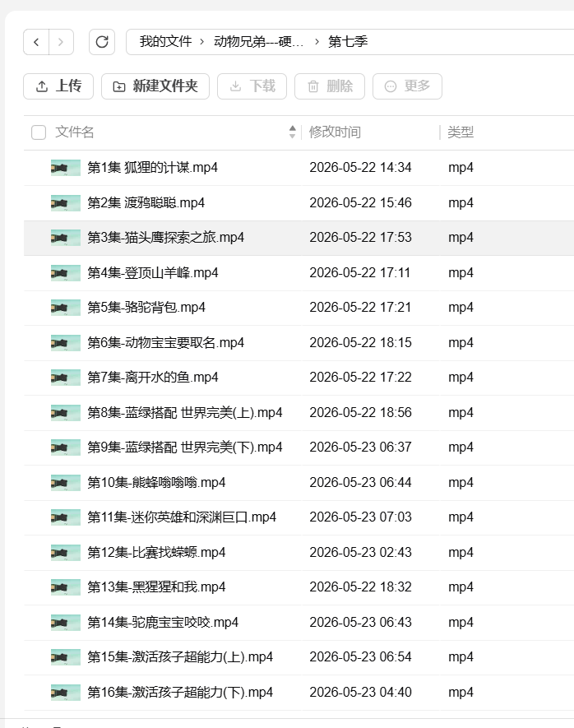Click the date 2026-05-23 02:43
The width and height of the screenshot is (574, 728).
tap(360, 553)
